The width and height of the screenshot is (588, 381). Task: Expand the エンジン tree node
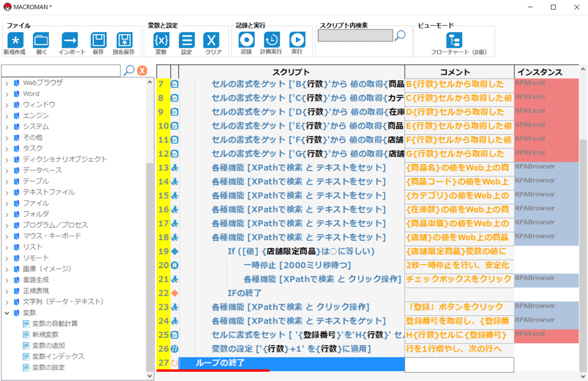point(7,115)
